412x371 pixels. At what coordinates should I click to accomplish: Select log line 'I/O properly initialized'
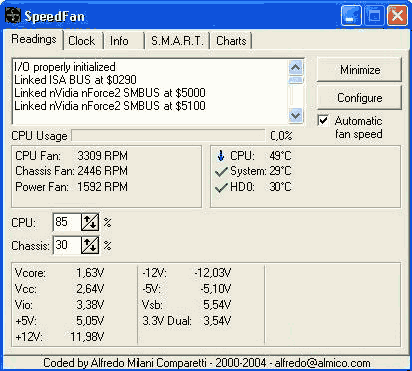[65, 67]
